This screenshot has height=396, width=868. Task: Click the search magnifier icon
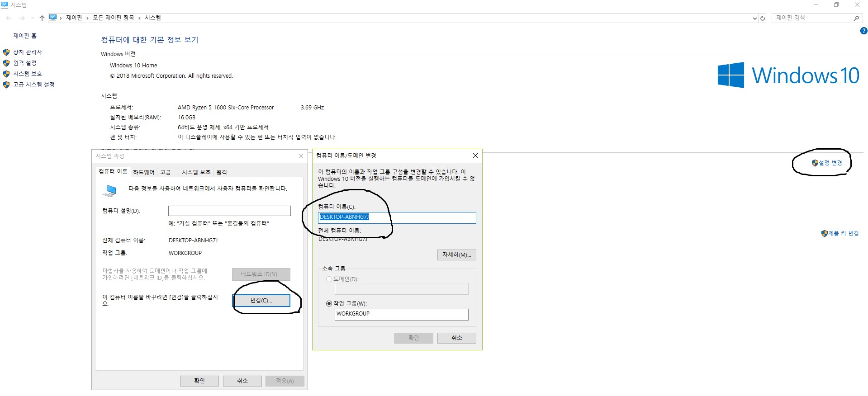tap(856, 18)
